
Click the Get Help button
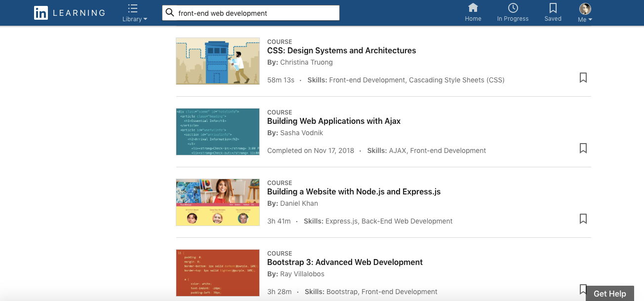click(x=610, y=293)
